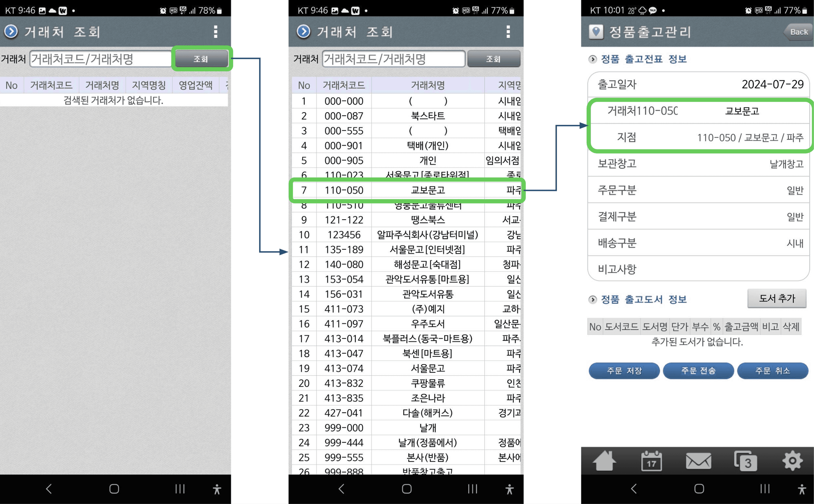
Task: Tap the 주문 저장 button
Action: 624,371
